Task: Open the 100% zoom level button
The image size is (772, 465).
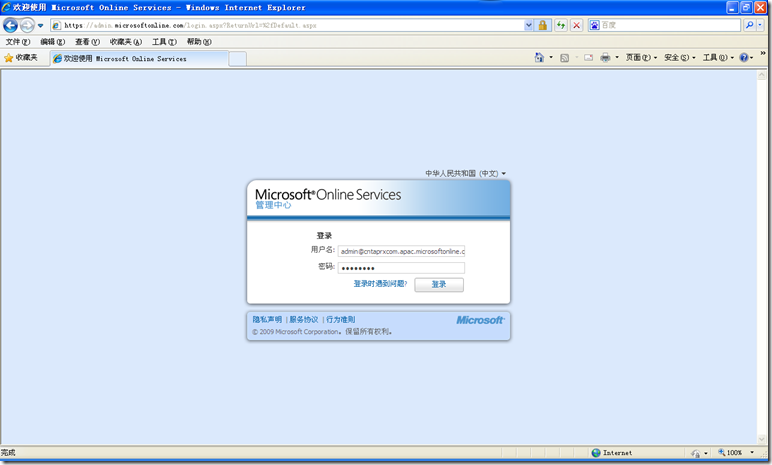Action: 730,453
